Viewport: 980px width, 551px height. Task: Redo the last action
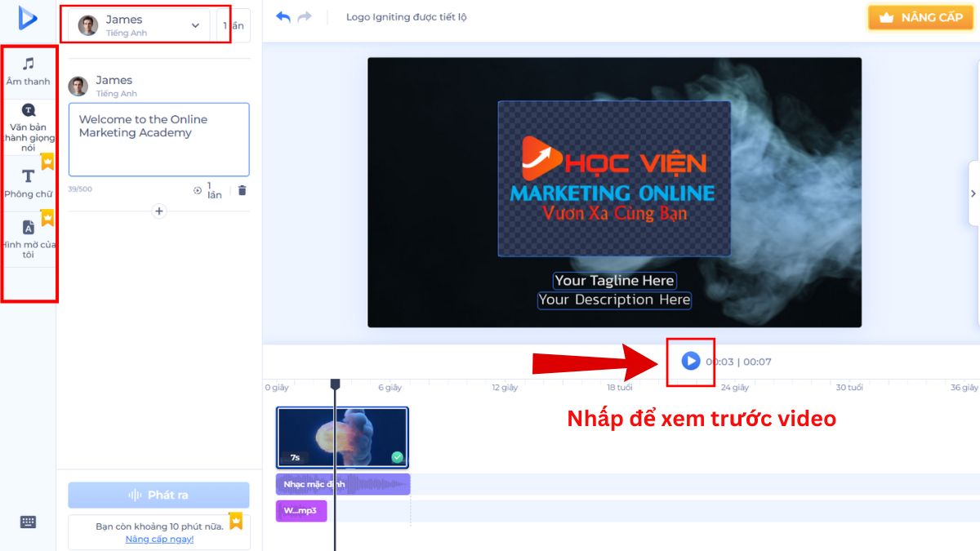pyautogui.click(x=305, y=17)
